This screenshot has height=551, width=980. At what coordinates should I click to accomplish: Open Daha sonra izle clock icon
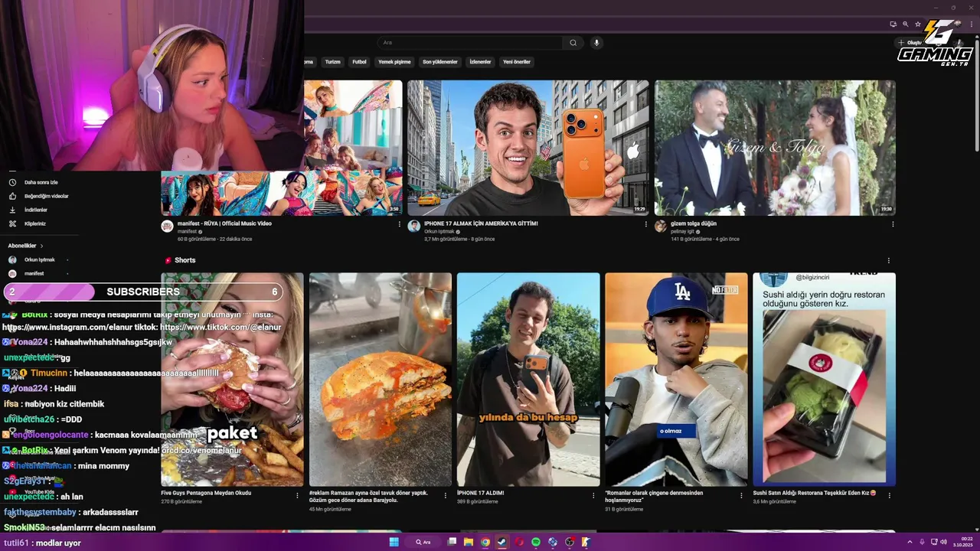coord(12,182)
